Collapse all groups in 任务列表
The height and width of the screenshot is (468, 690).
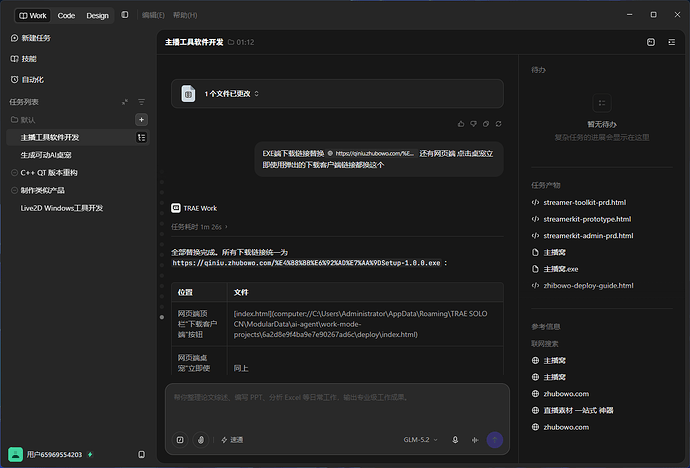[125, 102]
